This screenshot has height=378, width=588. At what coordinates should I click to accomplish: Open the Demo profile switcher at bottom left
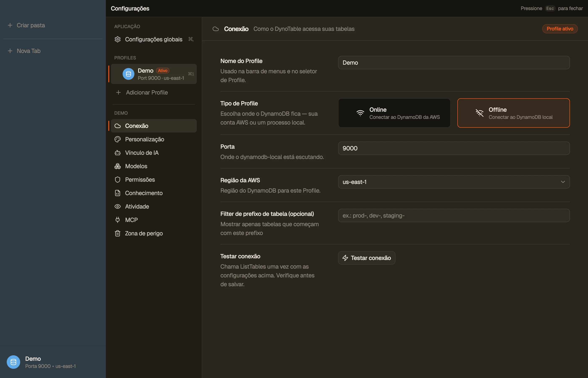(53, 362)
